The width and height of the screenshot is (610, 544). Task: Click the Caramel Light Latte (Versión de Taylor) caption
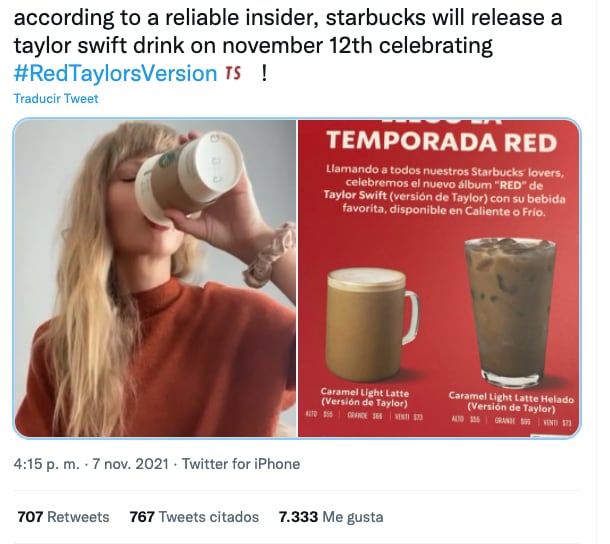tap(365, 397)
